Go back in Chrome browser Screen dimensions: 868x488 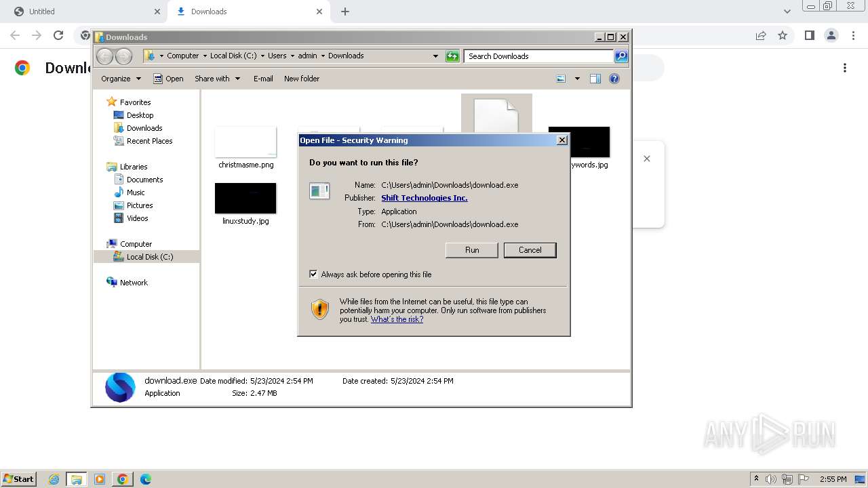pos(15,35)
